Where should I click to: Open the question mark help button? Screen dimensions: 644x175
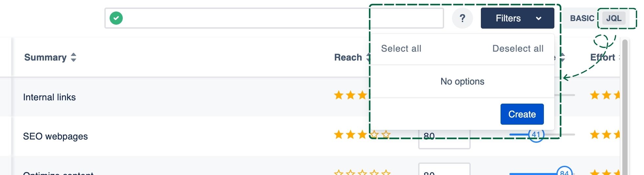462,18
